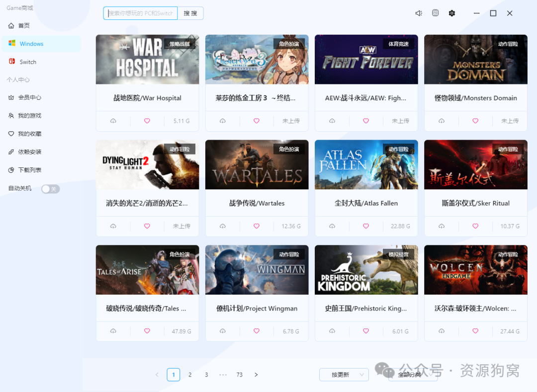The height and width of the screenshot is (392, 537).
Task: Open 会员中心 member center
Action: [41, 97]
